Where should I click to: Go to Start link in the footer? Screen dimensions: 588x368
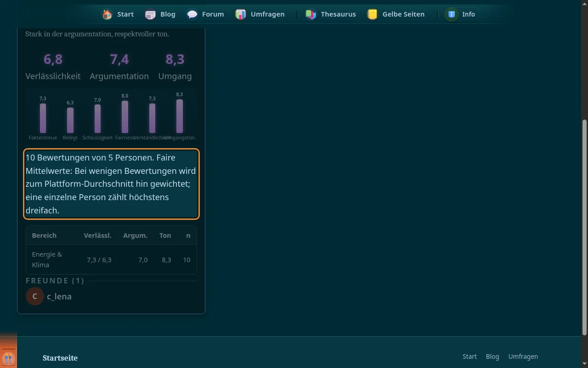click(x=469, y=356)
